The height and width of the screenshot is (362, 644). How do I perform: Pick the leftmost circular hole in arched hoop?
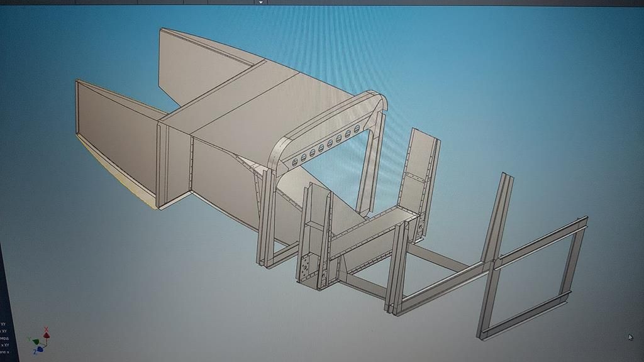(x=294, y=162)
